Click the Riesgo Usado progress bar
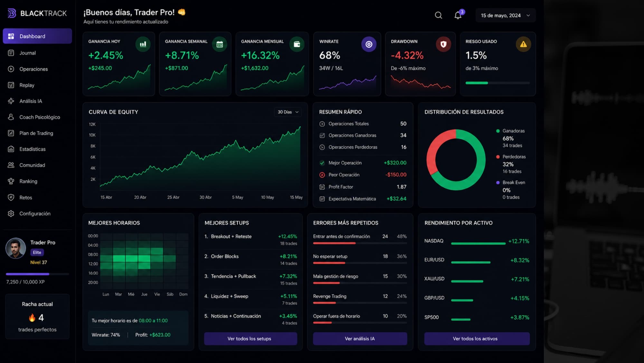Screen dimensions: 644x363 tap(497, 83)
